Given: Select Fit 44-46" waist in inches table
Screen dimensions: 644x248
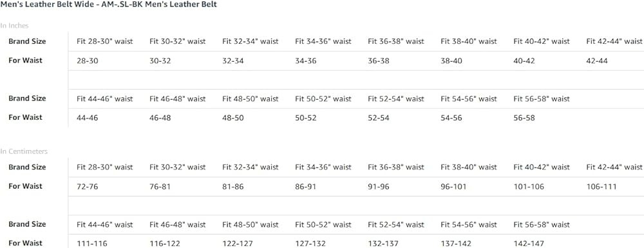Looking at the screenshot, I should click(105, 99).
